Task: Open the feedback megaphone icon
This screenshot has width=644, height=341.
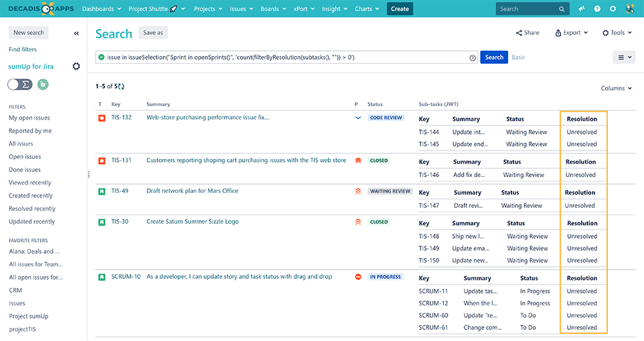Action: (582, 8)
